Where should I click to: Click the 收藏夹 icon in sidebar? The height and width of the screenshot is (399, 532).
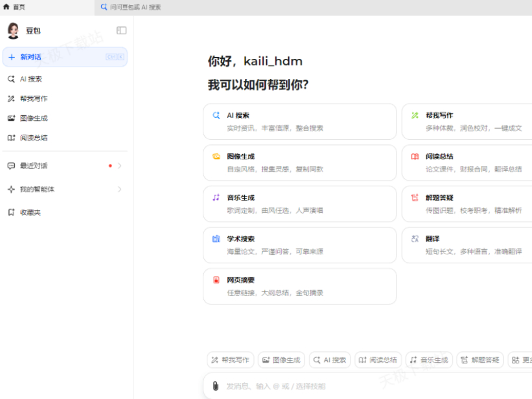pos(10,212)
